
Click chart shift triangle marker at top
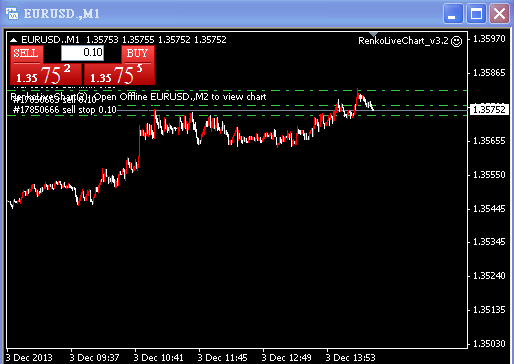pyautogui.click(x=373, y=34)
